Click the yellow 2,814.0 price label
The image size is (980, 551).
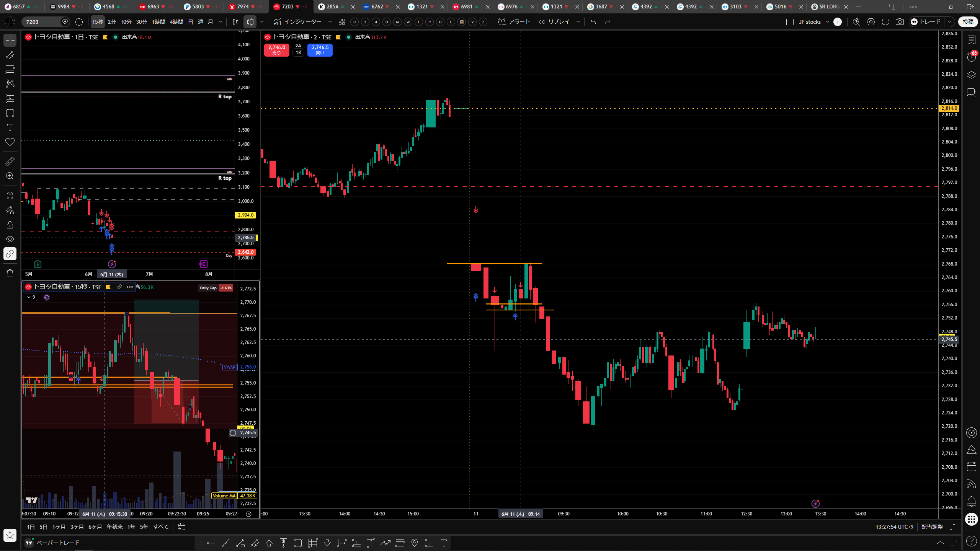tap(949, 108)
